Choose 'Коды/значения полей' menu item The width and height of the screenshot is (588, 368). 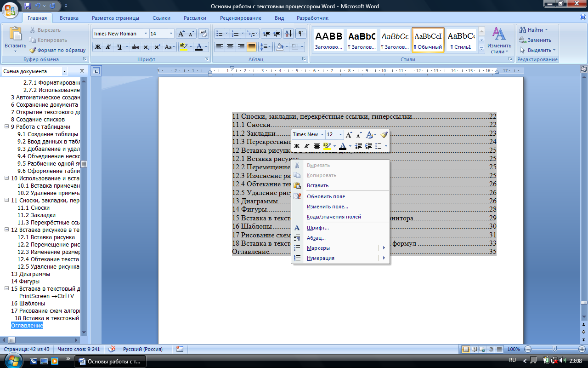click(340, 217)
